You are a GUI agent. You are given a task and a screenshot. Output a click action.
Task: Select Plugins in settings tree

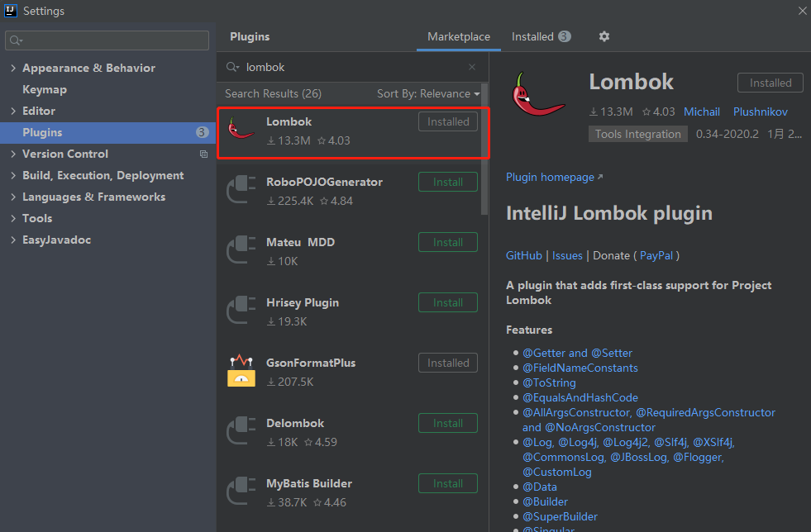point(107,132)
